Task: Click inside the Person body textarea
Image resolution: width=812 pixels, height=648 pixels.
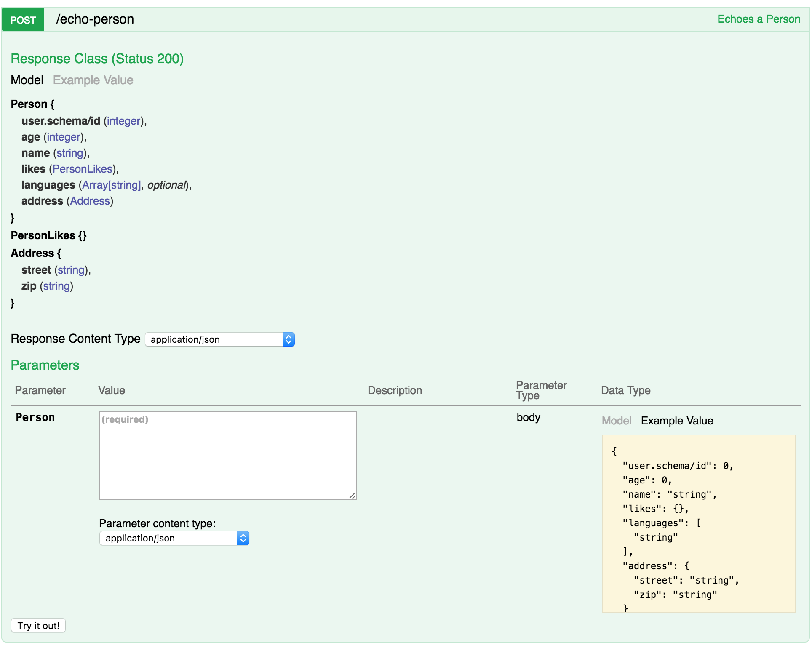Action: tap(227, 455)
